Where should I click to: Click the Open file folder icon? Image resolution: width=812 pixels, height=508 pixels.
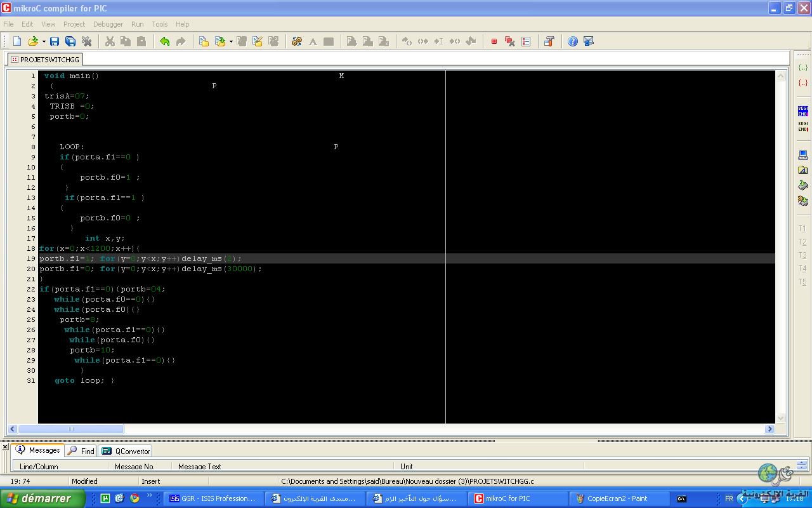point(33,41)
